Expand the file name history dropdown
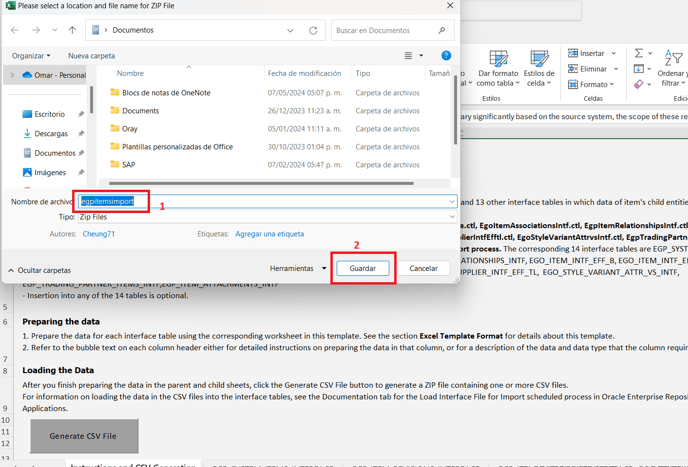Viewport: 688px width, 467px height. click(452, 201)
